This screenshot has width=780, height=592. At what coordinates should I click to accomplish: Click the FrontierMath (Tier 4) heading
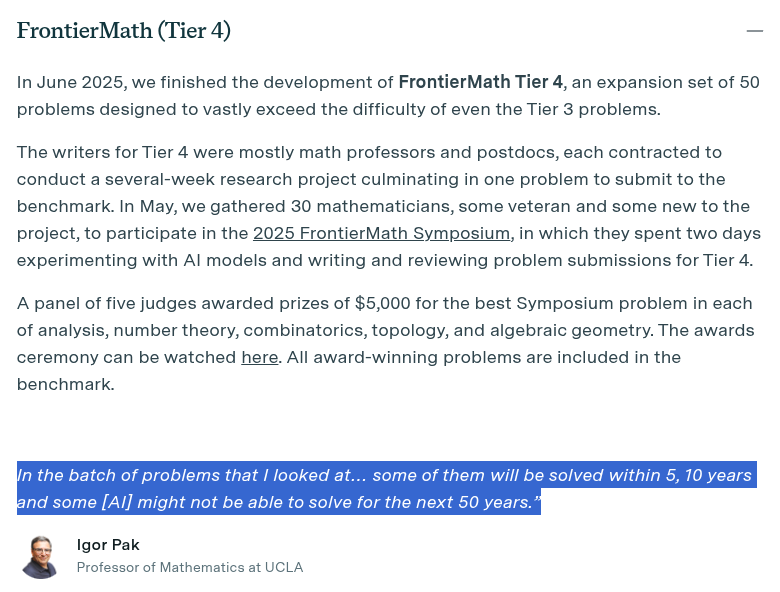124,30
